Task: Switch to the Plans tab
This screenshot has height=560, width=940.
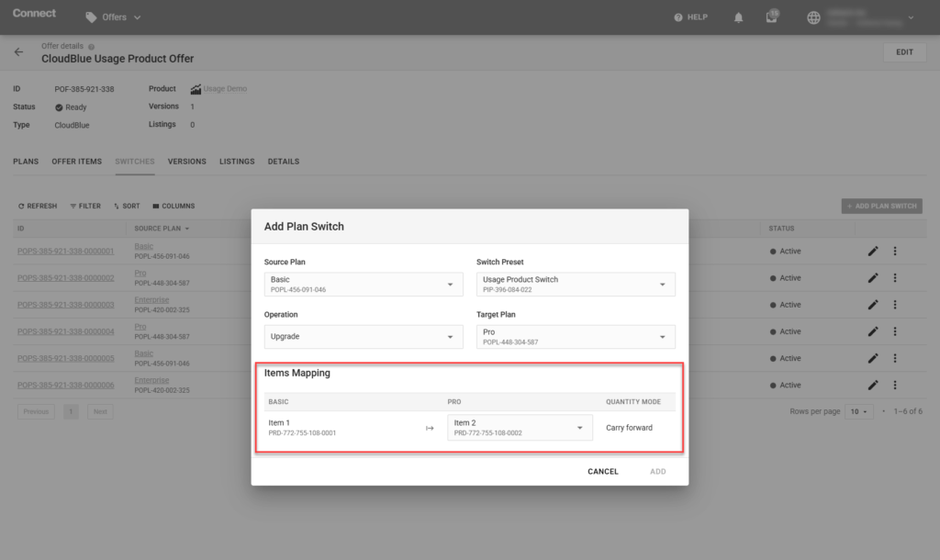Action: tap(26, 162)
